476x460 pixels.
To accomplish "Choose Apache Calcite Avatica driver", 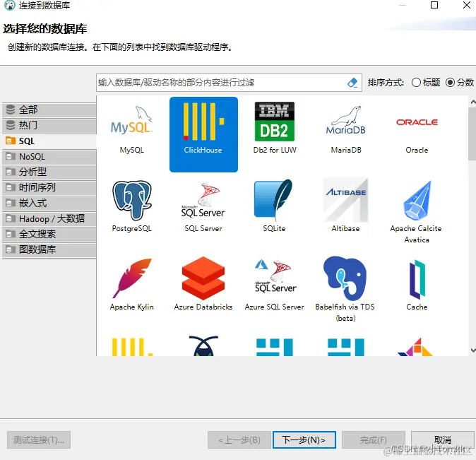I will click(417, 211).
